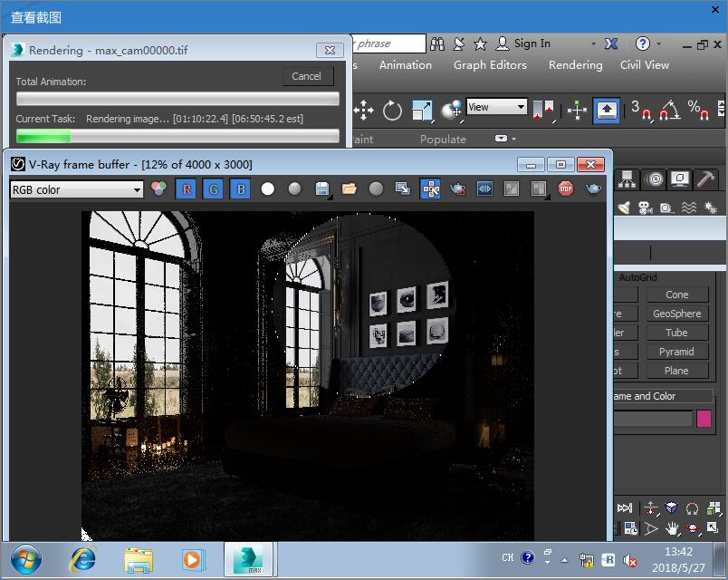Open the Utilities hammer panel tab

pyautogui.click(x=704, y=179)
